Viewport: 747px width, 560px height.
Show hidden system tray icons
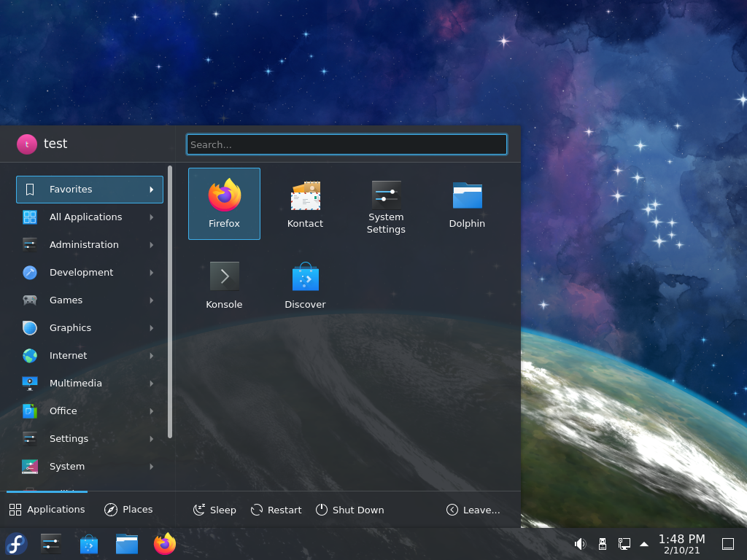click(x=644, y=544)
